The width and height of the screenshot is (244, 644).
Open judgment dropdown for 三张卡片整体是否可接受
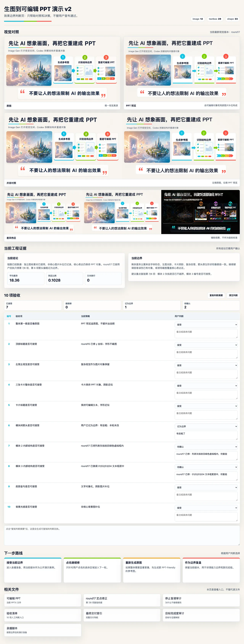(206, 385)
